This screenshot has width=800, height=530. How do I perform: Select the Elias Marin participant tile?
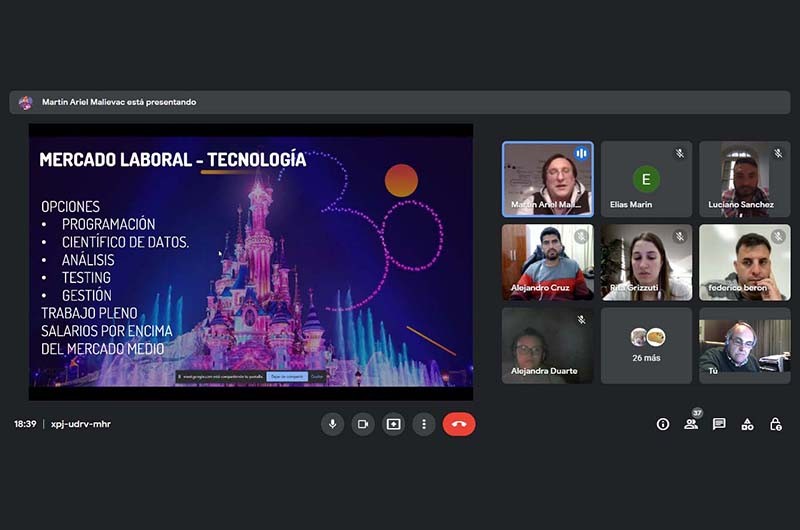click(646, 179)
